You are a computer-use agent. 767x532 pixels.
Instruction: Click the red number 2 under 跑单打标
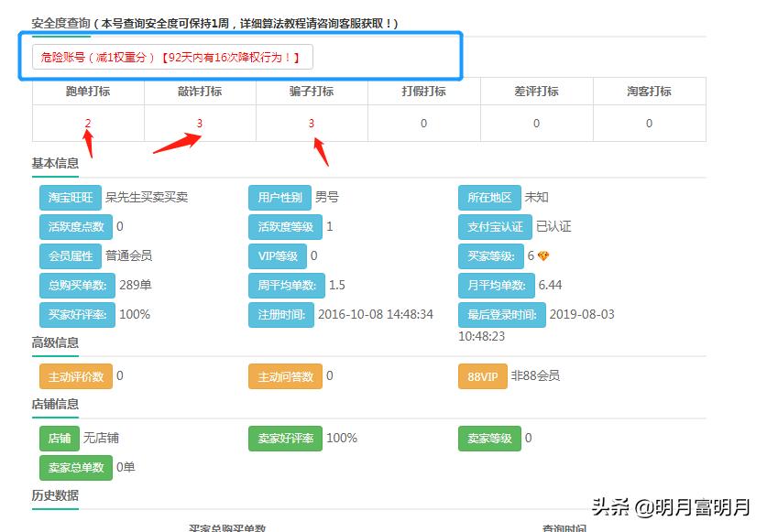point(86,121)
